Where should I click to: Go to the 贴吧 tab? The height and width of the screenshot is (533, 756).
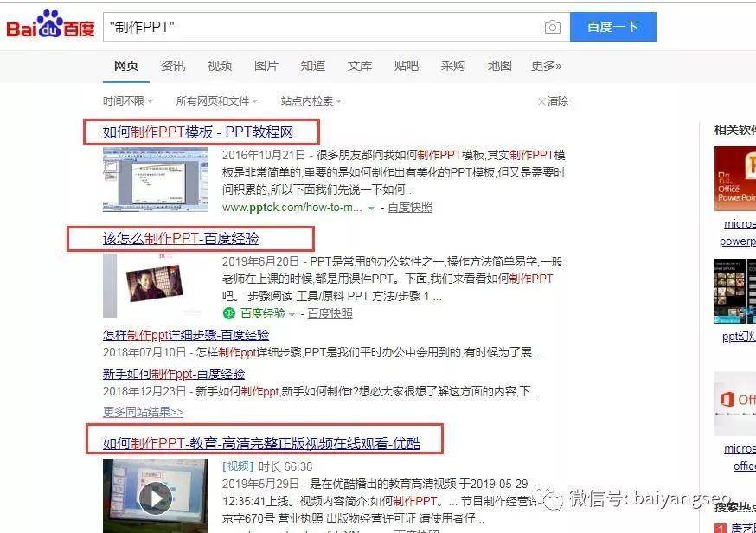point(407,66)
